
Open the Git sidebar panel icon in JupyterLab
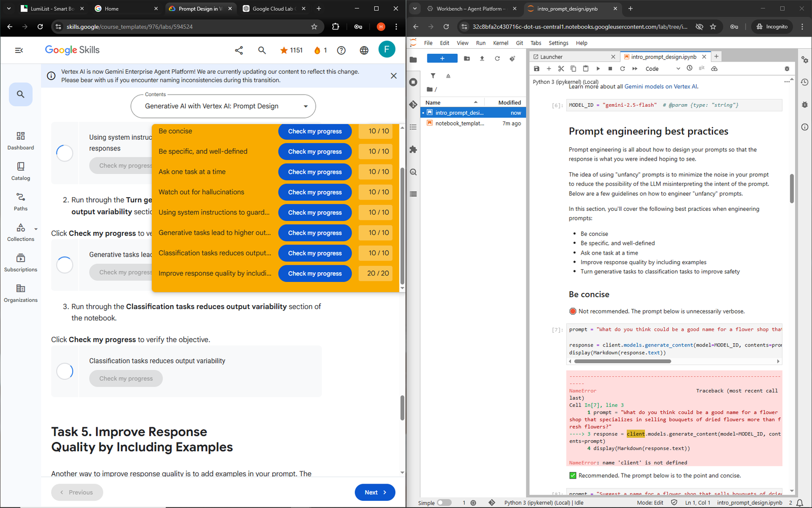click(413, 104)
